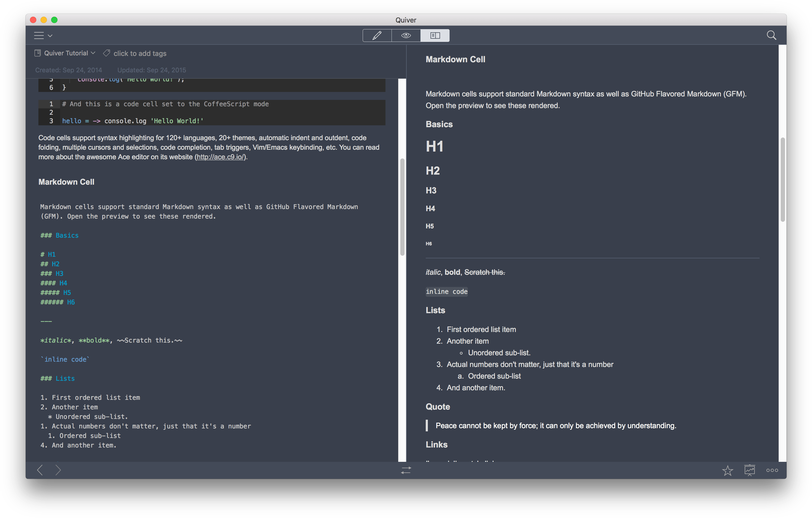Open the hamburger sidebar menu
The image size is (812, 518).
coord(39,36)
